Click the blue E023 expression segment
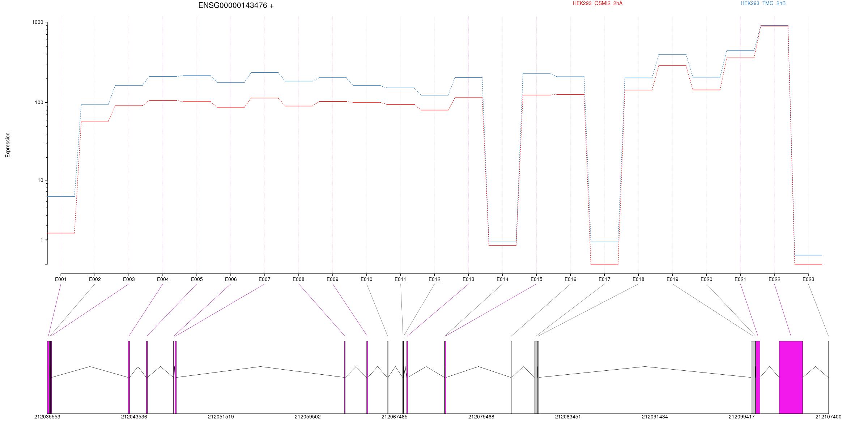 [x=808, y=255]
